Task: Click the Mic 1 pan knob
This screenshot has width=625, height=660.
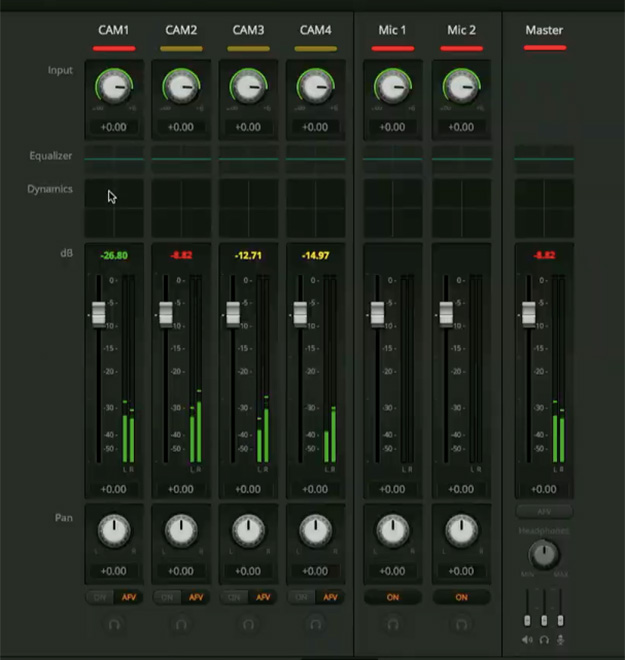Action: click(393, 530)
